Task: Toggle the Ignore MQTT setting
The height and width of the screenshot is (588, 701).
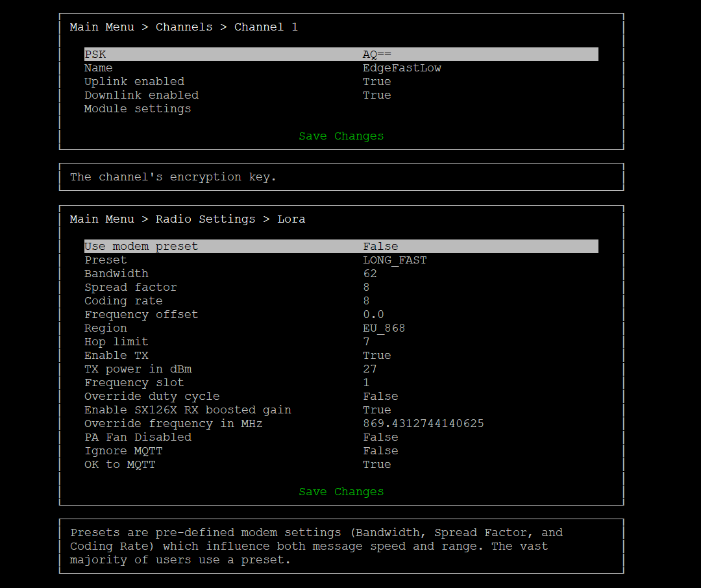Action: [341, 451]
